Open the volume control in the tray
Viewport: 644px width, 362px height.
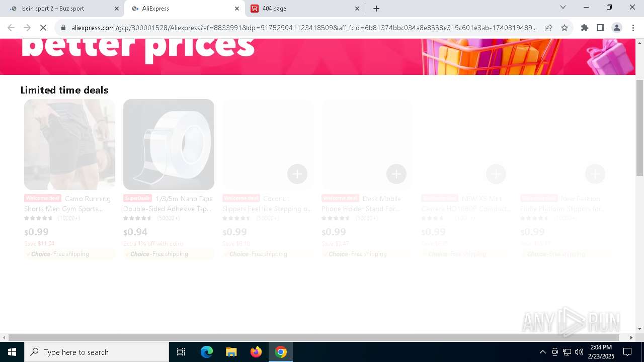pyautogui.click(x=579, y=352)
